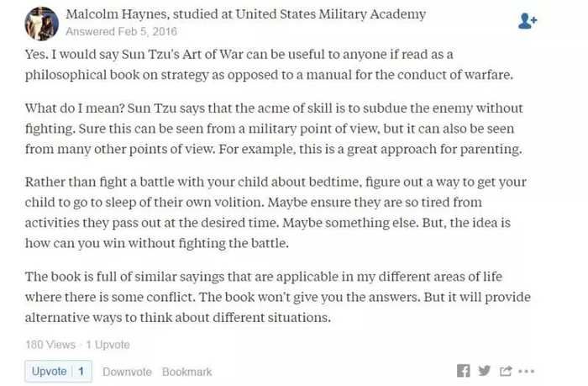Upvote Malcolm Haynes' answer
This screenshot has width=588, height=386.
[x=50, y=371]
